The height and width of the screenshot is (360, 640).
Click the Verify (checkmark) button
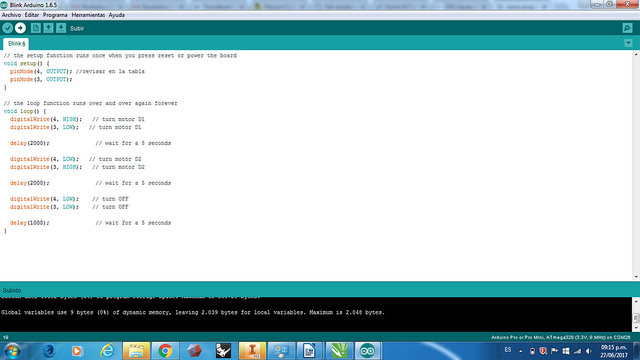[7, 28]
